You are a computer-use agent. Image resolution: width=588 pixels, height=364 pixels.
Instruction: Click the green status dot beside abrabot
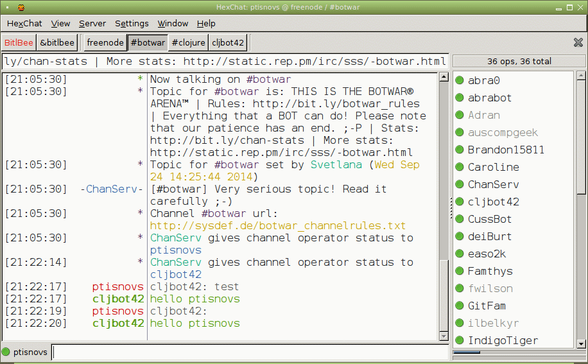460,98
